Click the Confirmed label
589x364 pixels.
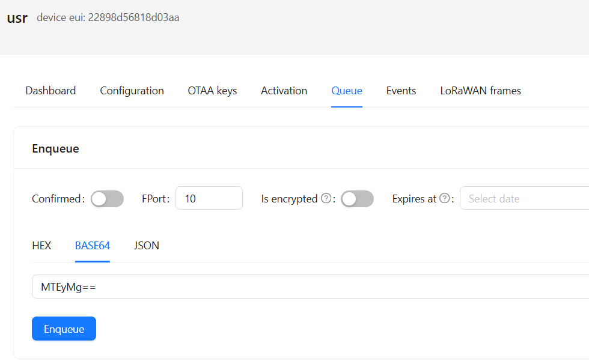[x=58, y=198]
